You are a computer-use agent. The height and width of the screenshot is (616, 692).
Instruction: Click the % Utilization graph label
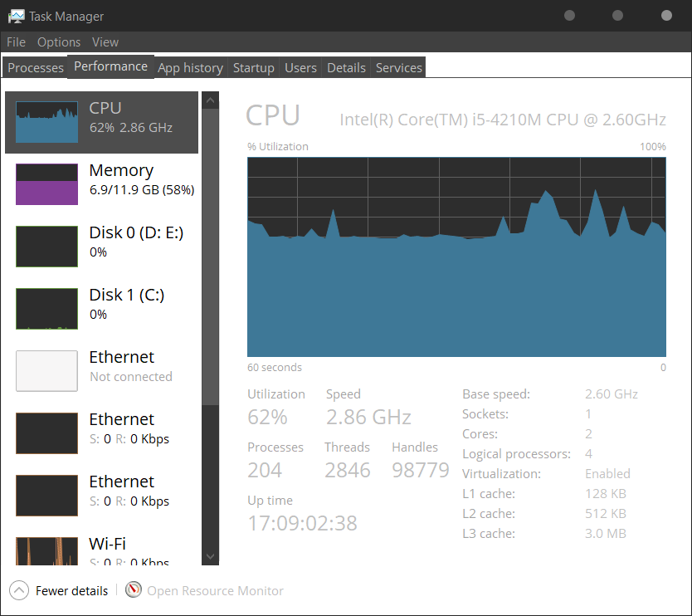coord(278,147)
